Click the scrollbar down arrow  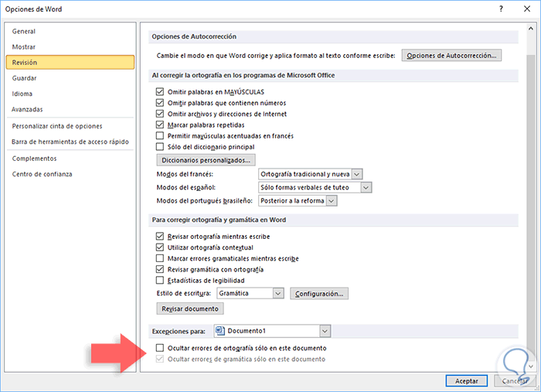[531, 366]
